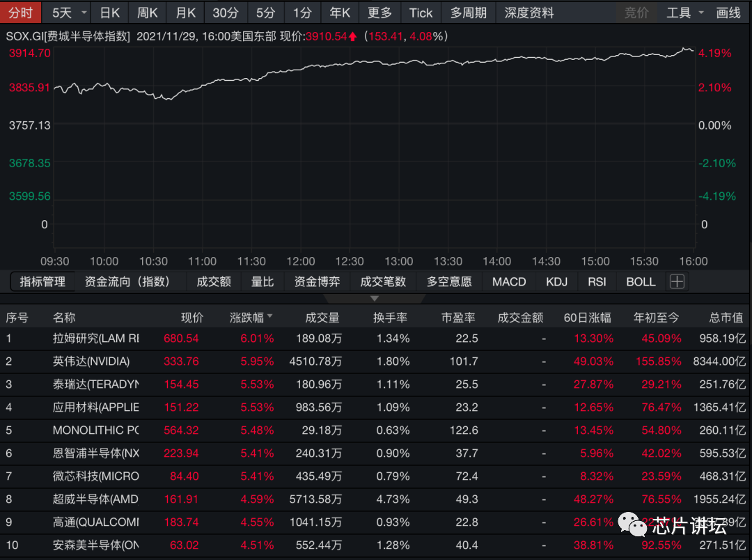
Task: Click the 6.01% change cell
Action: [x=257, y=339]
